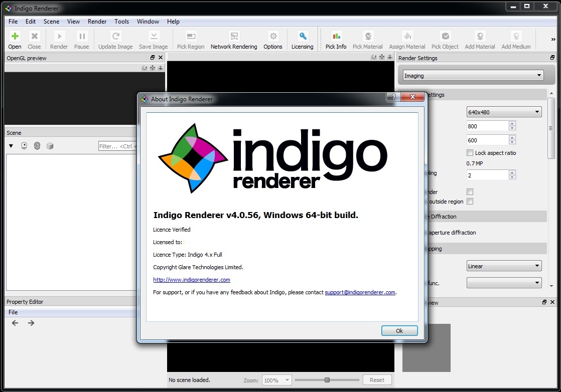The image size is (561, 392).
Task: Expand the toolbar overflow chevron
Action: coord(553,39)
